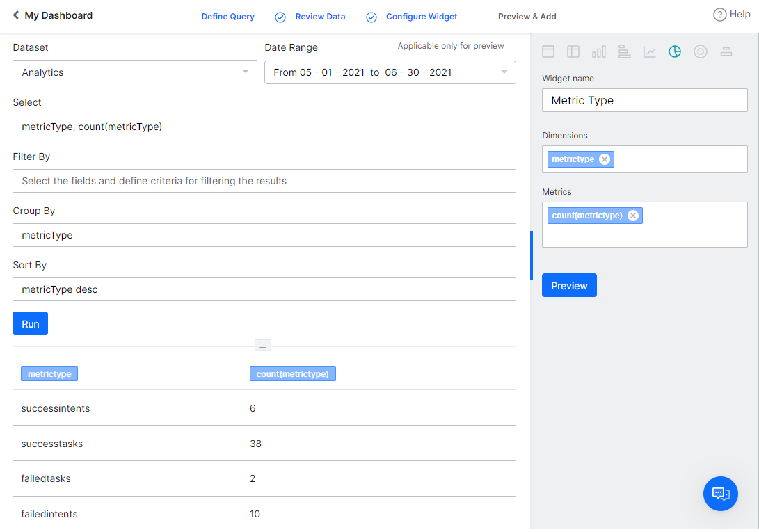Preview the widget
This screenshot has width=759, height=532.
tap(569, 285)
